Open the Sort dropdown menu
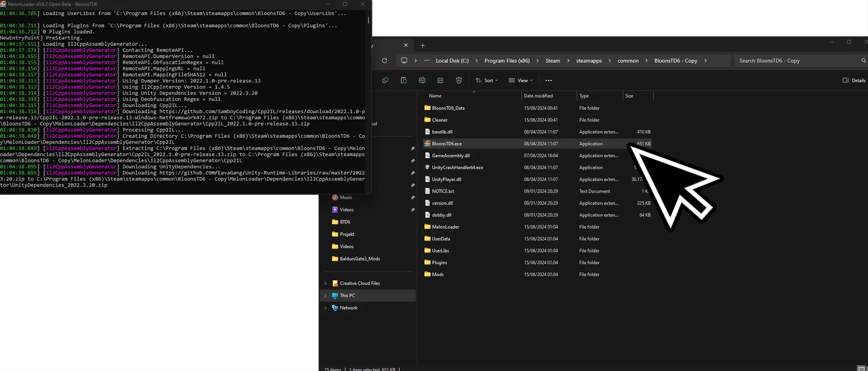 (x=487, y=80)
